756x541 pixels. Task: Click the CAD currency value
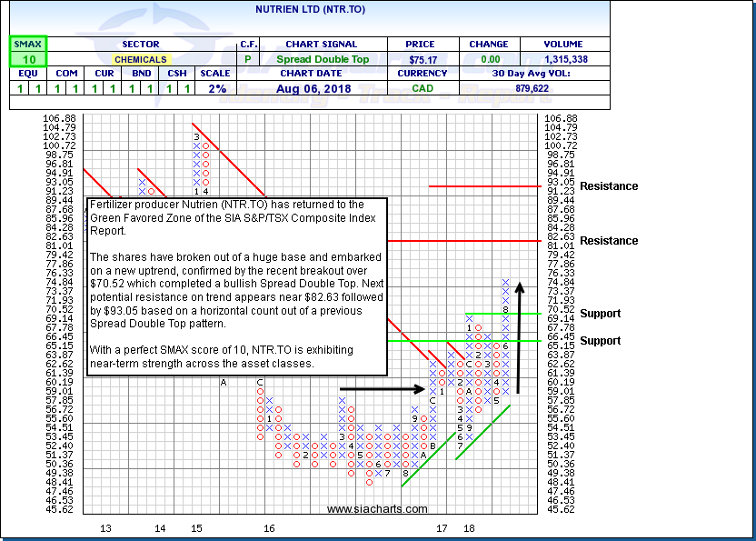(x=421, y=89)
